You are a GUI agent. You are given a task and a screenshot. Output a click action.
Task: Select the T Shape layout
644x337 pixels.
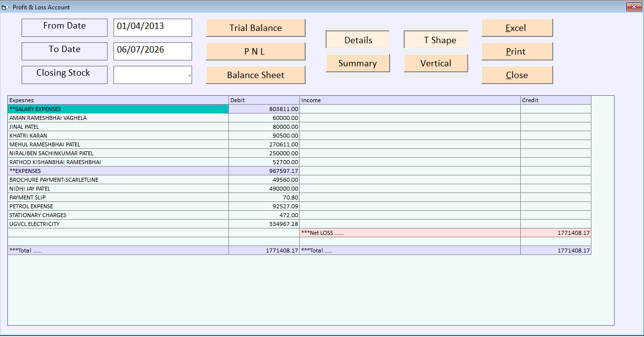click(436, 40)
